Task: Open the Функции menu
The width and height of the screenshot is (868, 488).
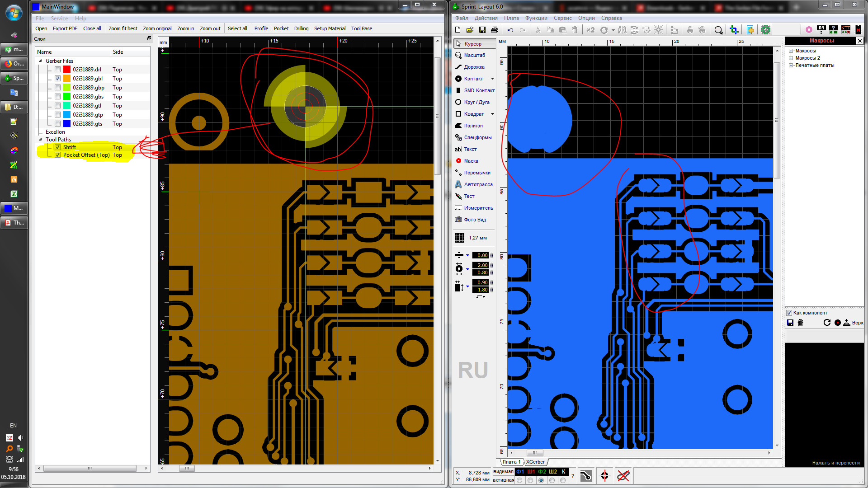Action: click(536, 18)
